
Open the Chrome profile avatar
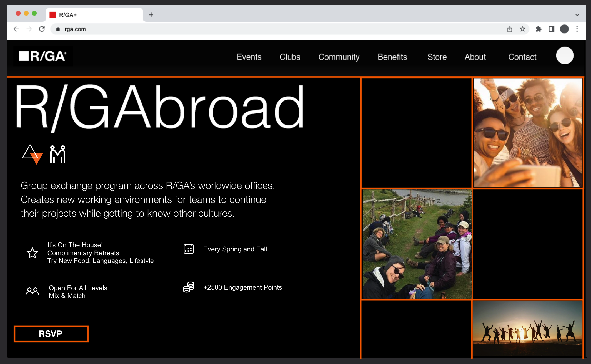(564, 29)
